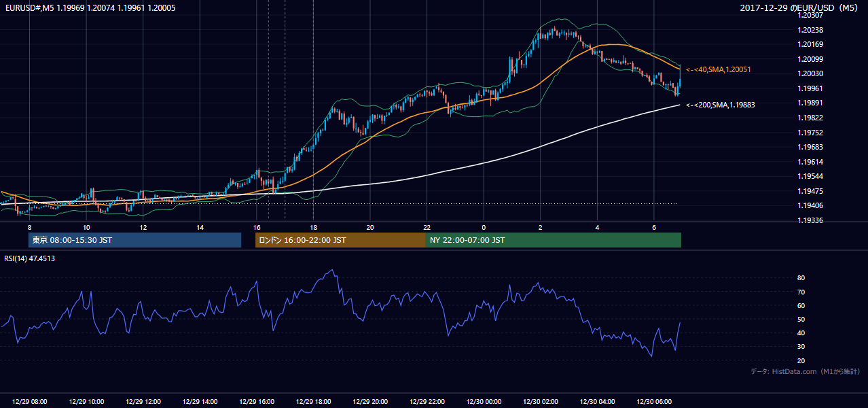Click the 12/30 04:00 date label
Viewport: 868px width, 408px height.
coord(597,402)
